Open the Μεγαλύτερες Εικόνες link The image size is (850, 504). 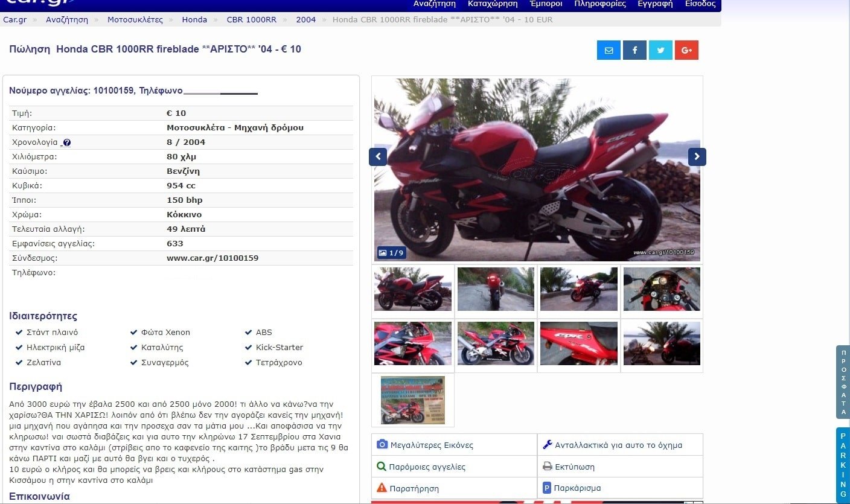pos(432,445)
